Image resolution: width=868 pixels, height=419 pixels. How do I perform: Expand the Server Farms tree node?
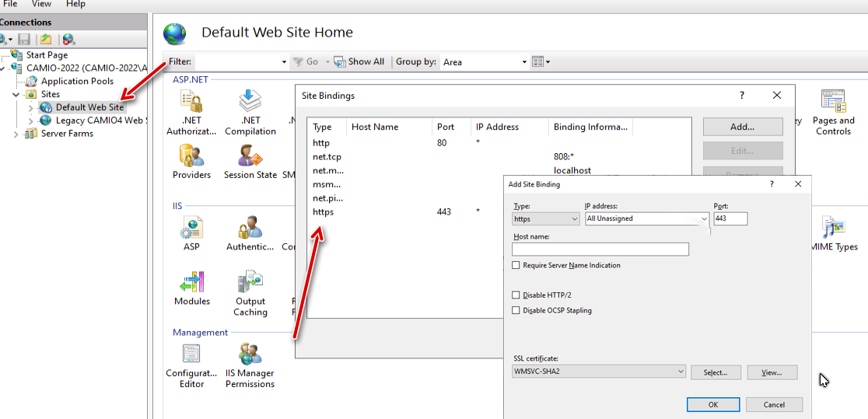[x=16, y=134]
